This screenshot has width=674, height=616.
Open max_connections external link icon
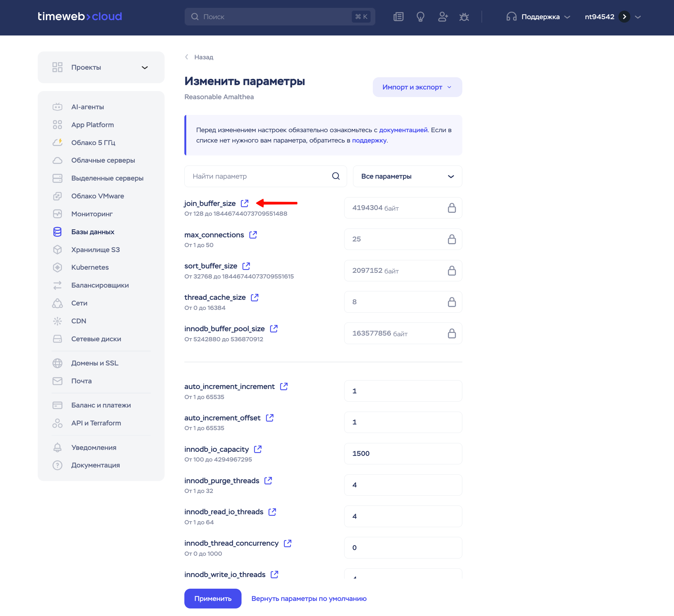pos(253,235)
